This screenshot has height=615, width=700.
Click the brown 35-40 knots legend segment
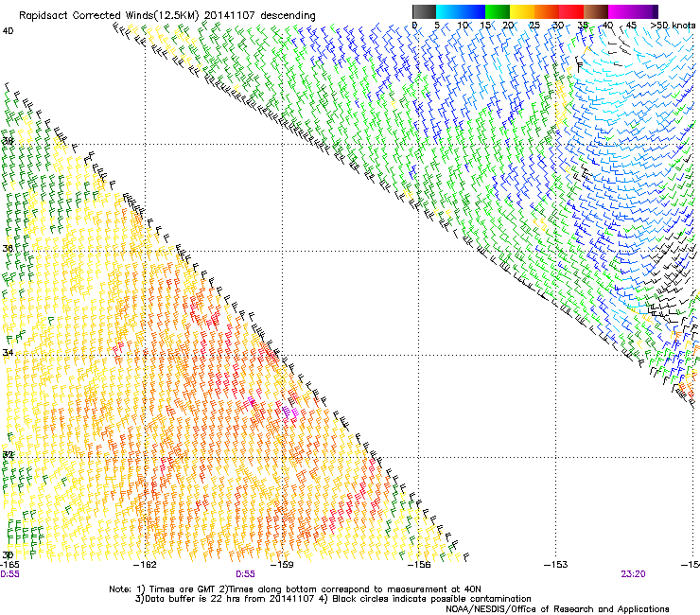coord(596,11)
